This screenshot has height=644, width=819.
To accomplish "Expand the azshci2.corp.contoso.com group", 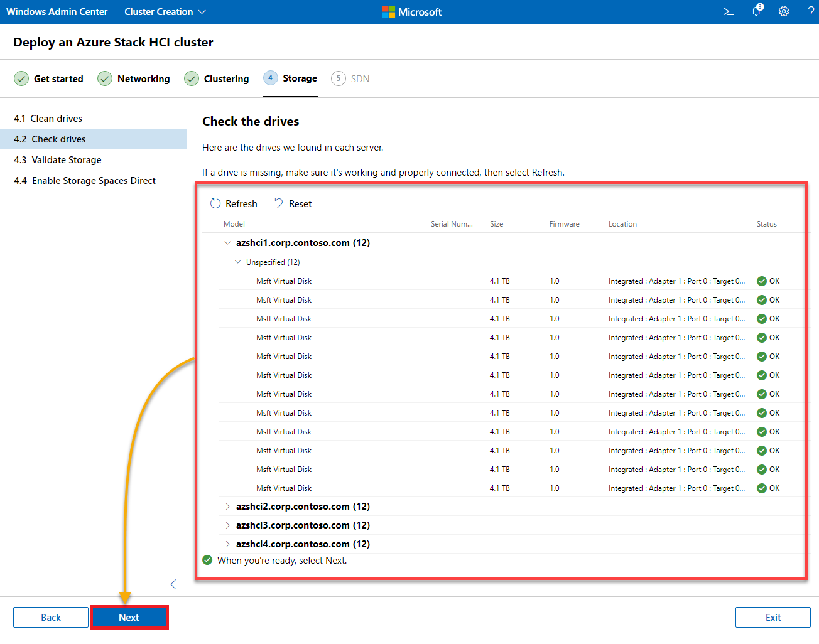I will coord(227,507).
